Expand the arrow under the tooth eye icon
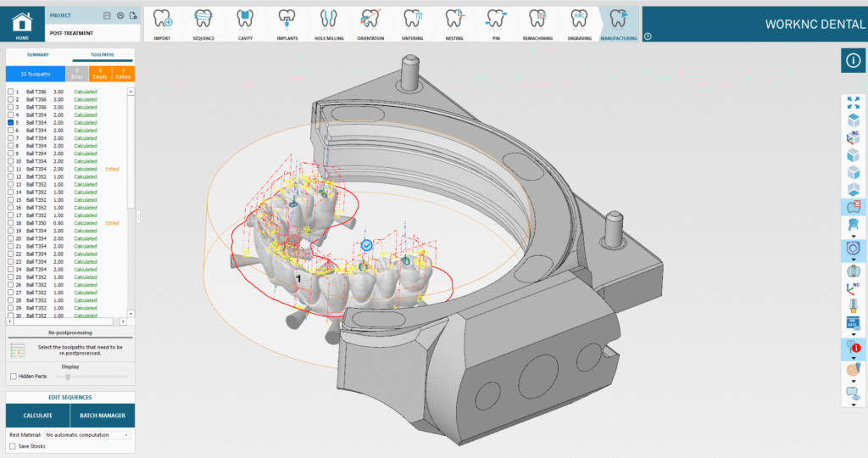Viewport: 868px width, 458px height. tap(853, 405)
